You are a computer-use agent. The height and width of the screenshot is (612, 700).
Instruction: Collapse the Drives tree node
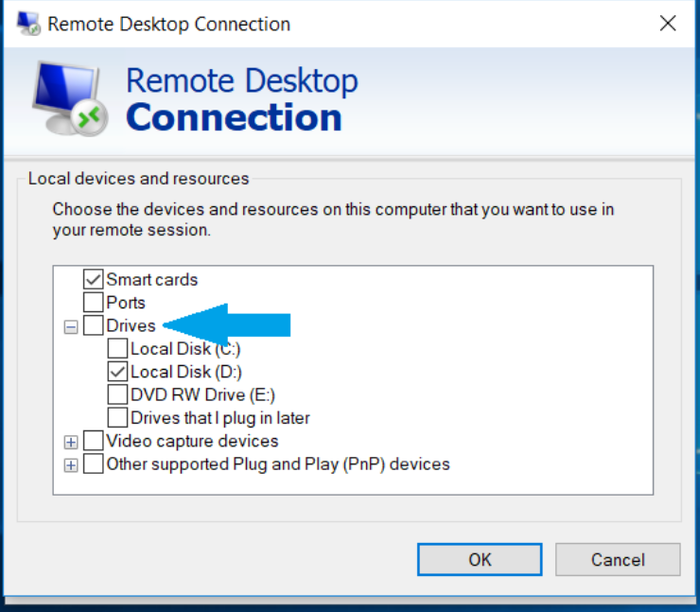click(71, 326)
